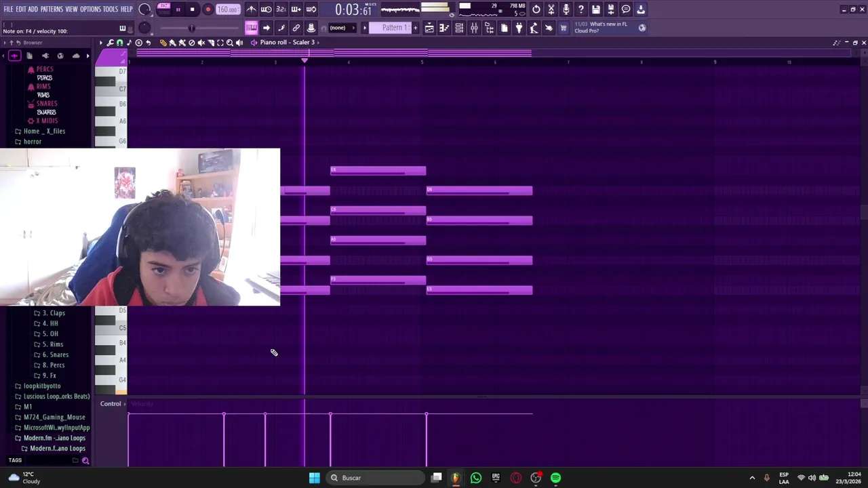
Task: Open Spotify from the Windows taskbar
Action: coord(555,478)
